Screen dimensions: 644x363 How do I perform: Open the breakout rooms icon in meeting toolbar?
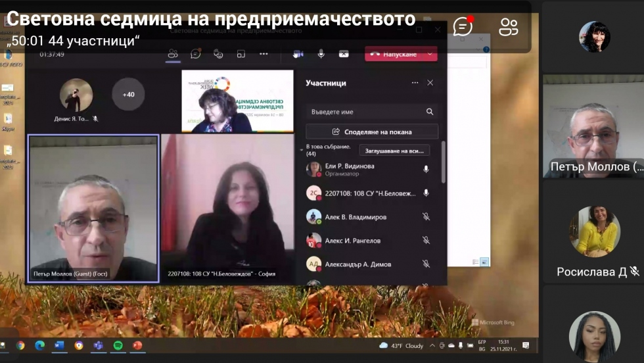241,54
